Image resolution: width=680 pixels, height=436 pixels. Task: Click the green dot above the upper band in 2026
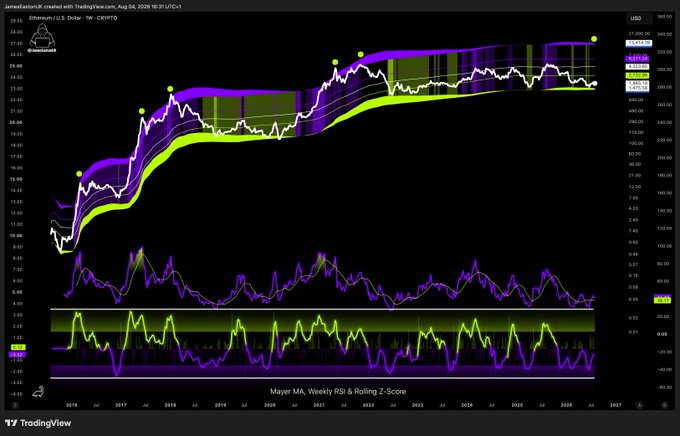click(594, 39)
